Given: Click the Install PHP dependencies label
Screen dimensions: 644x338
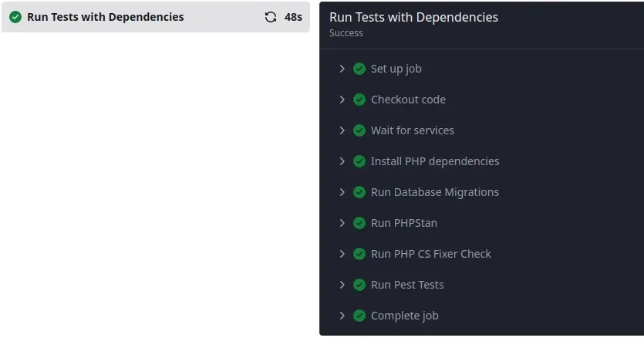Looking at the screenshot, I should (x=435, y=161).
